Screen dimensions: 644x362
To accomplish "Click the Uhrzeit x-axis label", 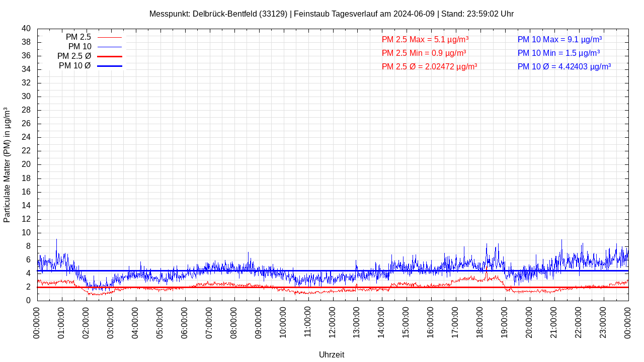I will coord(332,354).
